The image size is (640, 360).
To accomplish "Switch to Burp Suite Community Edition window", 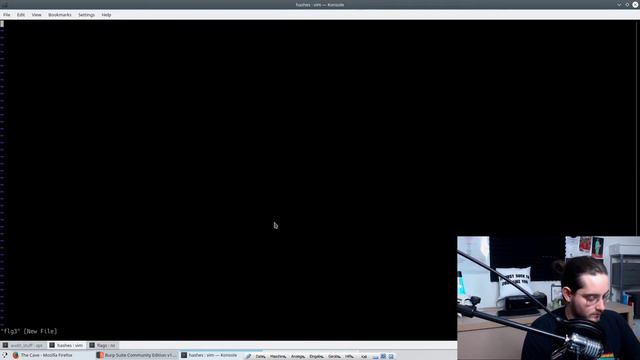I will (136, 356).
